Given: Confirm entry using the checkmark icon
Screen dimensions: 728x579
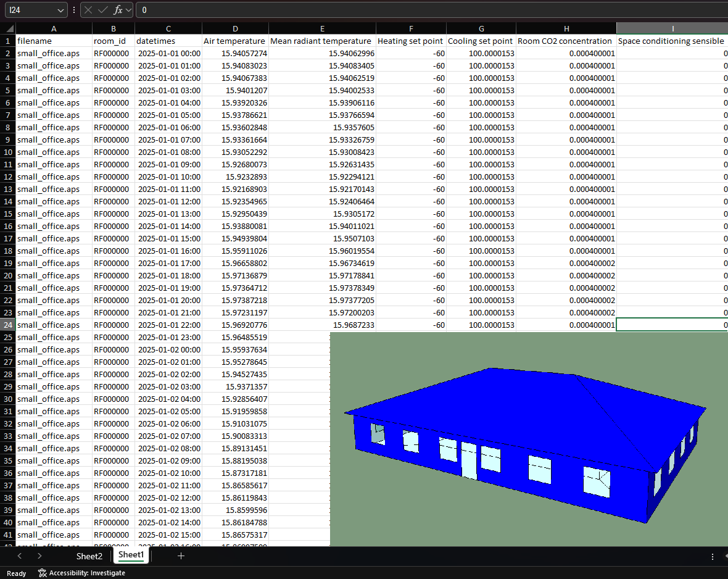Looking at the screenshot, I should (104, 10).
